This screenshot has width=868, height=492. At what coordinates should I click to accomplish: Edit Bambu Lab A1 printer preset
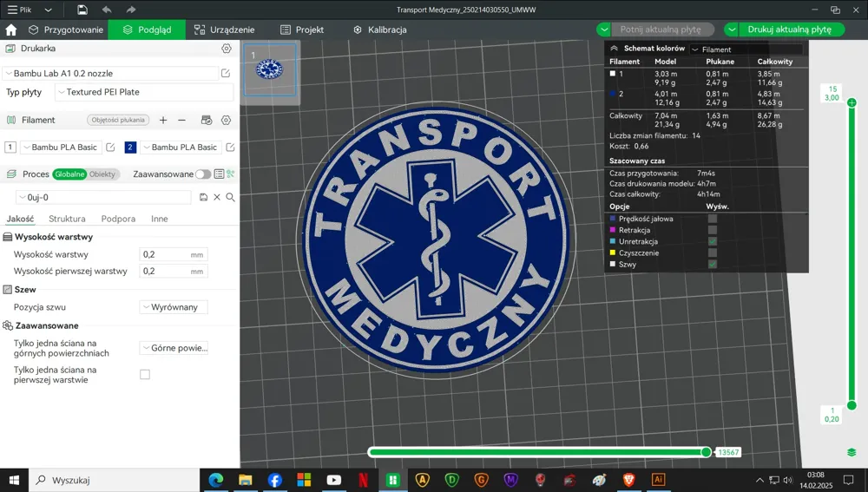(226, 73)
